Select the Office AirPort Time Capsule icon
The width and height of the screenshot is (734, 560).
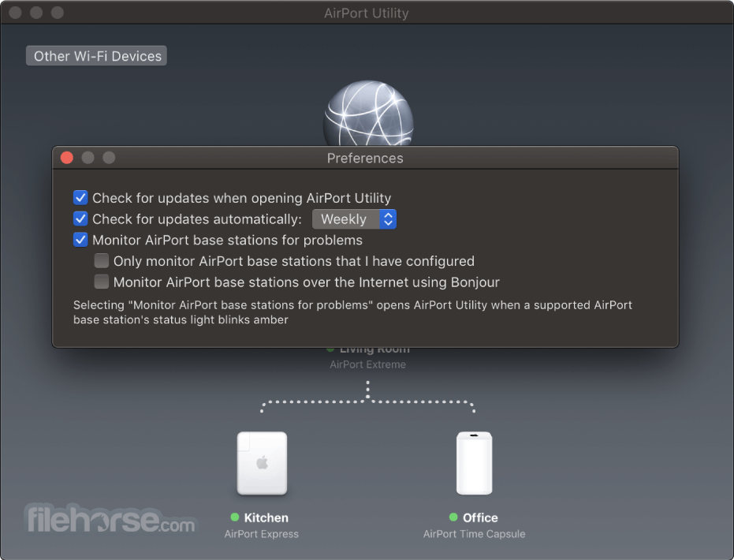pos(474,463)
